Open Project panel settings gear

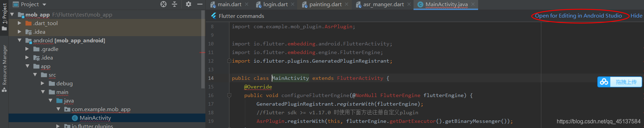pos(188,4)
